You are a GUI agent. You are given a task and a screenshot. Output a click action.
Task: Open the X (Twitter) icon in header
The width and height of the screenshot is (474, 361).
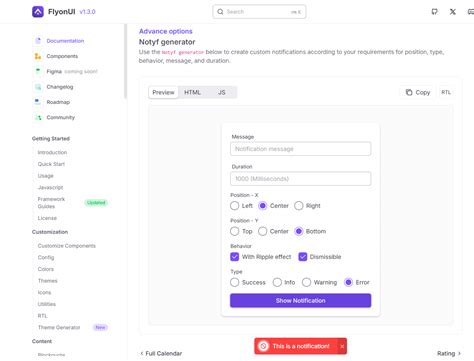point(453,12)
